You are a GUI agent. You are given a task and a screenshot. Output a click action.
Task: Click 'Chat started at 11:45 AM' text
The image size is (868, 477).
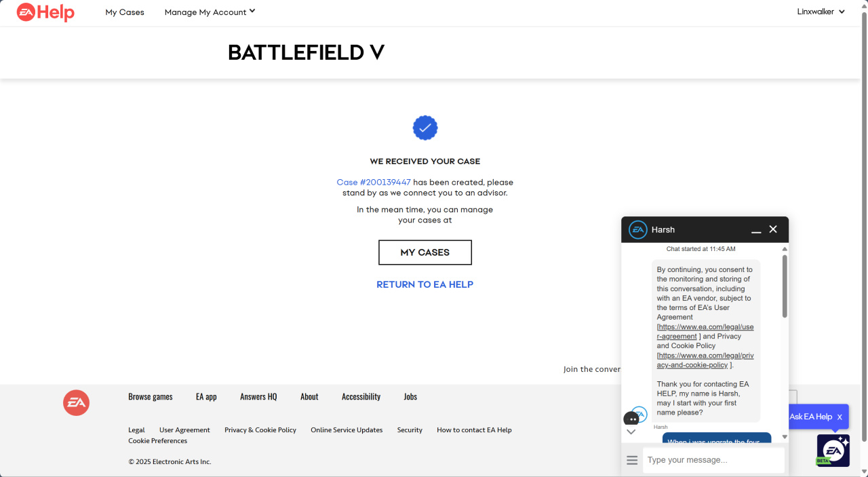[x=701, y=249]
